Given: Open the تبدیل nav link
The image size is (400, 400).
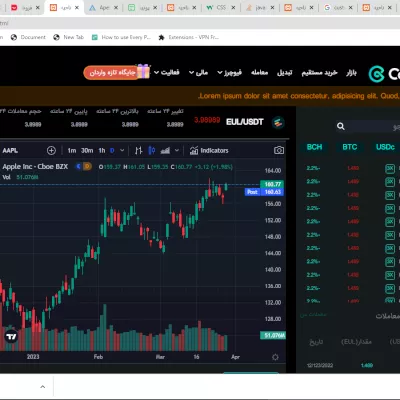Looking at the screenshot, I should (x=285, y=72).
